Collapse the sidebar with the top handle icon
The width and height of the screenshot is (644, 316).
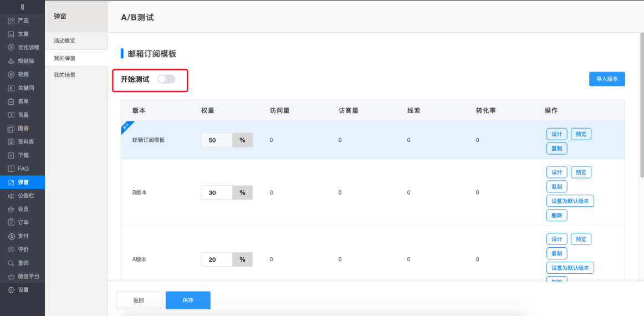point(22,7)
